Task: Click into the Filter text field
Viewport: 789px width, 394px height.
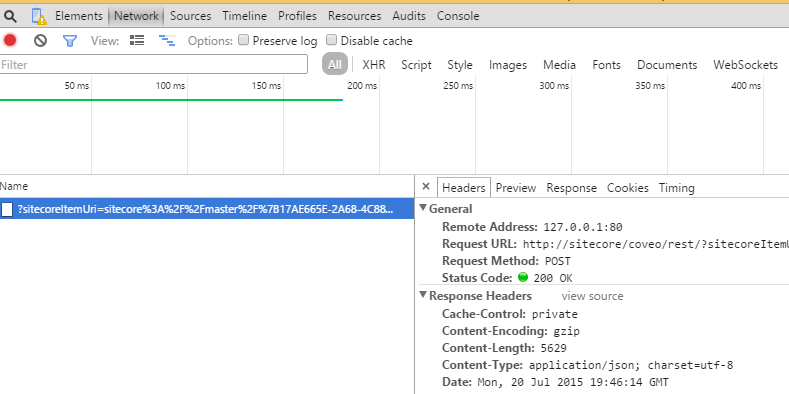Action: click(153, 64)
